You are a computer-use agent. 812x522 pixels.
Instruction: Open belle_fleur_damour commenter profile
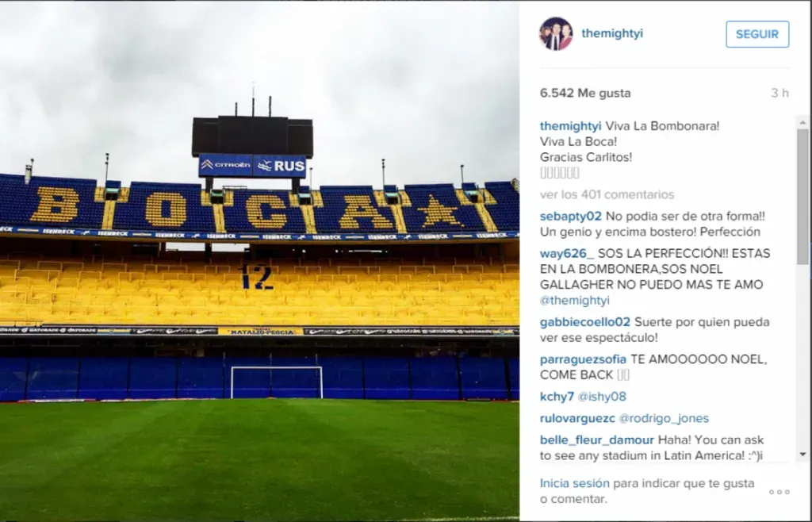pos(596,440)
